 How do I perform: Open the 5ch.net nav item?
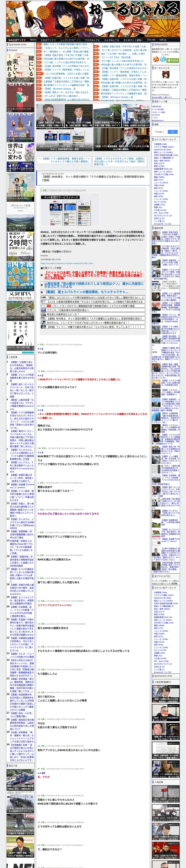pyautogui.click(x=151, y=40)
